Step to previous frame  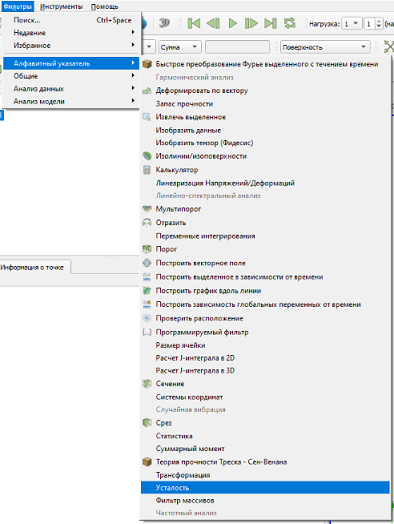click(213, 23)
